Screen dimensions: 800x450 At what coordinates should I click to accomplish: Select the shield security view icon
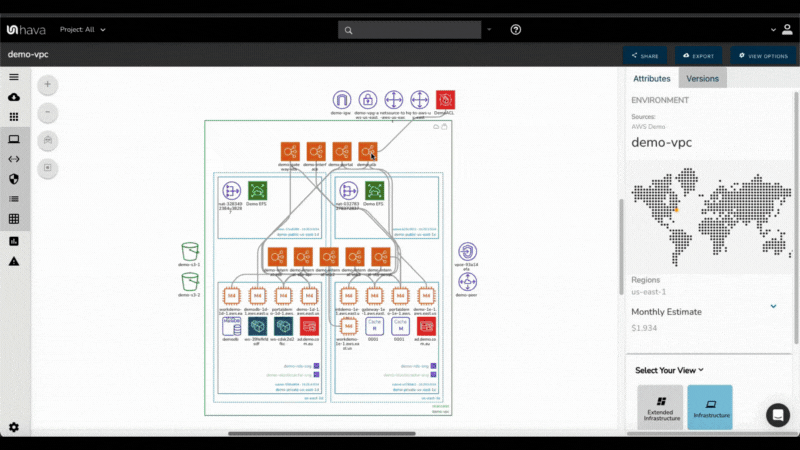click(x=14, y=179)
